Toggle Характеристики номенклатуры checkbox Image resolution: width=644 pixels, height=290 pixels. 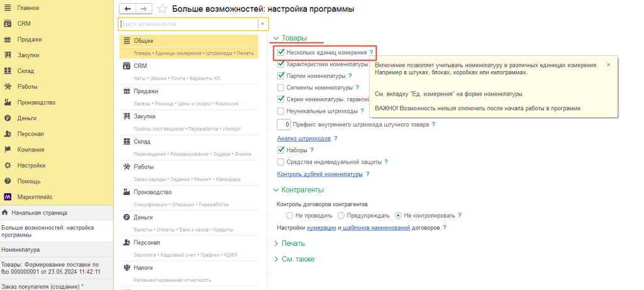pos(280,64)
